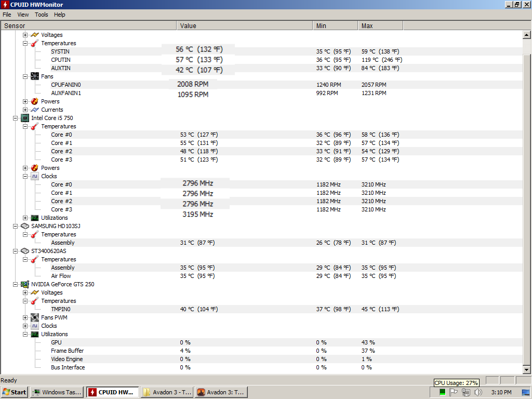The height and width of the screenshot is (399, 532).
Task: Click the ST3400620AS hard drive icon
Action: [25, 251]
